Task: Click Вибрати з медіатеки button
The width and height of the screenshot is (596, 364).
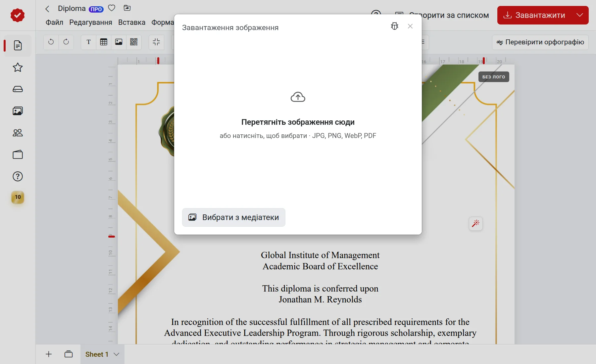Action: tap(234, 217)
